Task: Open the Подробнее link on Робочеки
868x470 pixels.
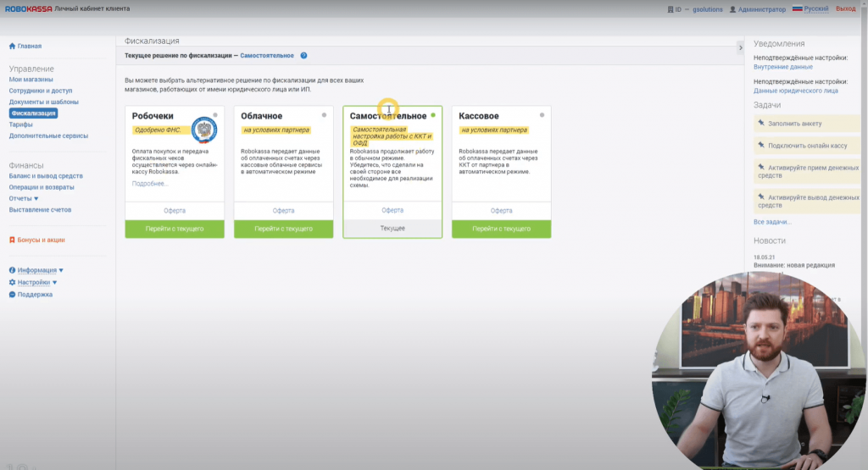Action: 149,184
